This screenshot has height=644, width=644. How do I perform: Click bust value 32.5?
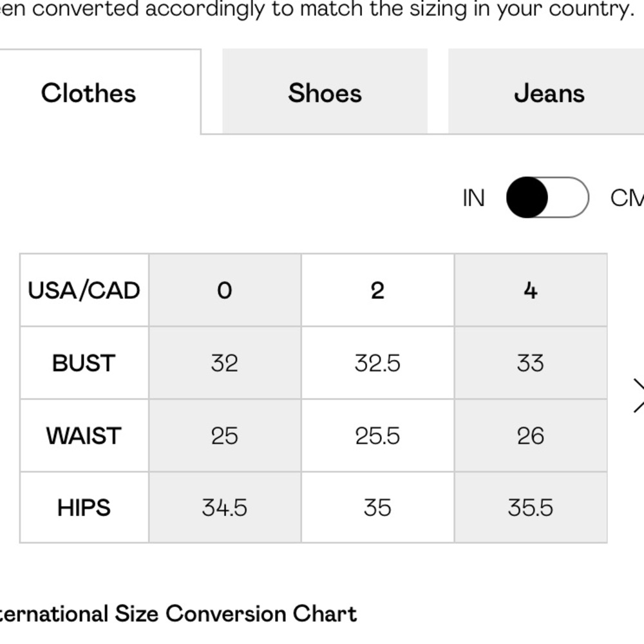pos(377,363)
